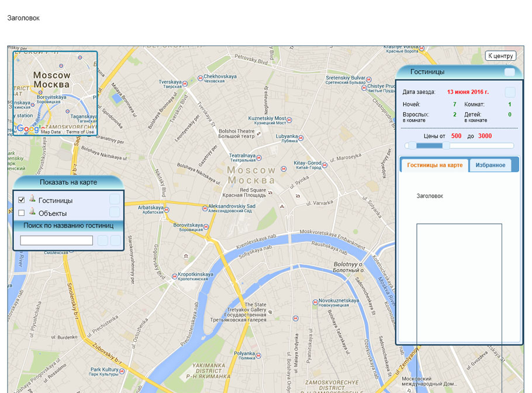Click the Teatralnaya metro station marker
Screen dimensions: 532x393
tap(261, 157)
